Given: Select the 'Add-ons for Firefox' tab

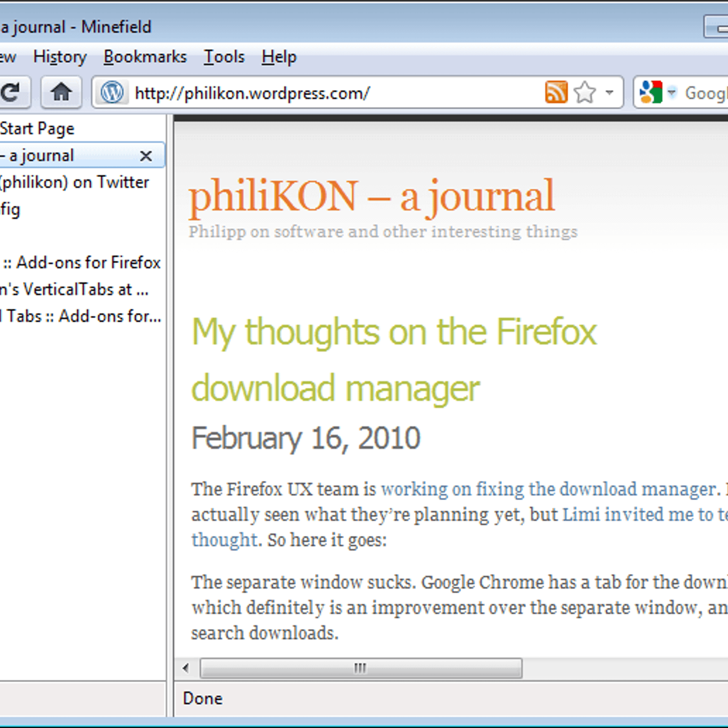Looking at the screenshot, I should coord(82,263).
